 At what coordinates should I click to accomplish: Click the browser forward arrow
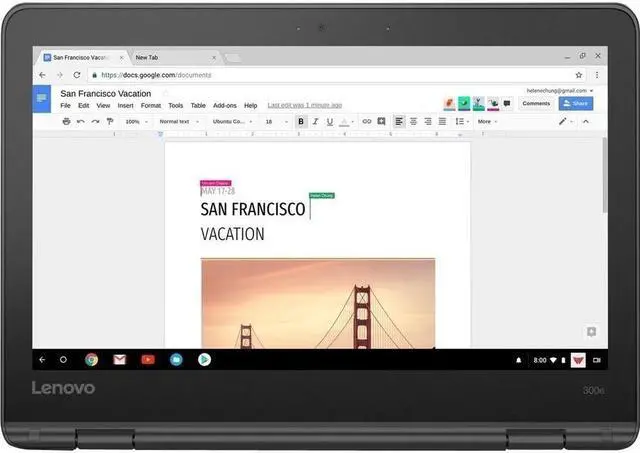[60, 75]
